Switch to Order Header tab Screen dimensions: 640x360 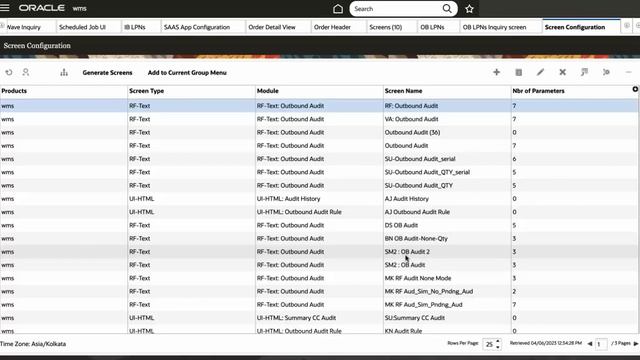pyautogui.click(x=332, y=27)
